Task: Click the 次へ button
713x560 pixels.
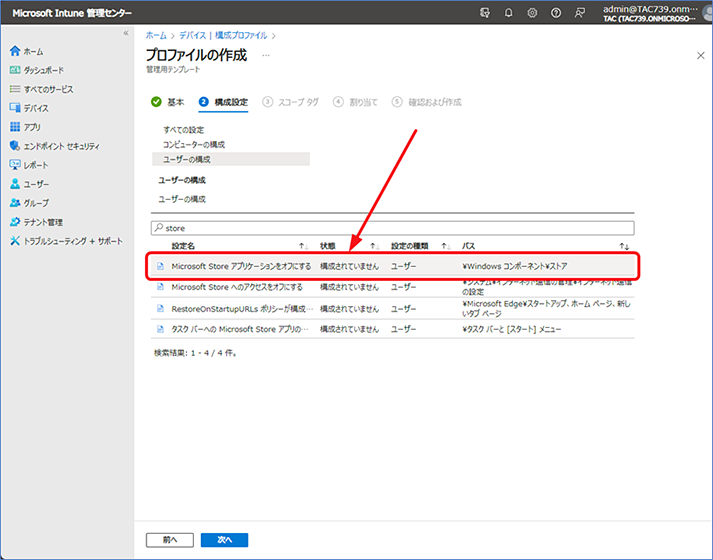Action: pyautogui.click(x=225, y=540)
